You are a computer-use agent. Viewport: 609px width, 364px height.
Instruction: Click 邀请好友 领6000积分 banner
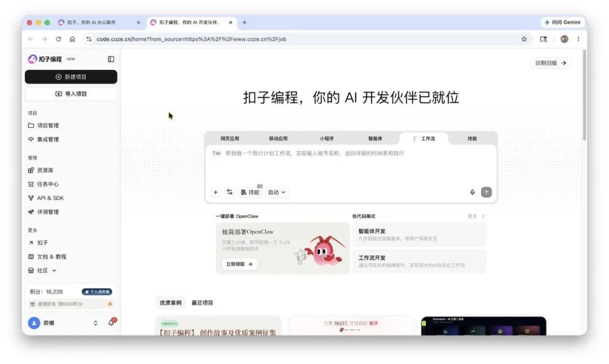(x=71, y=304)
